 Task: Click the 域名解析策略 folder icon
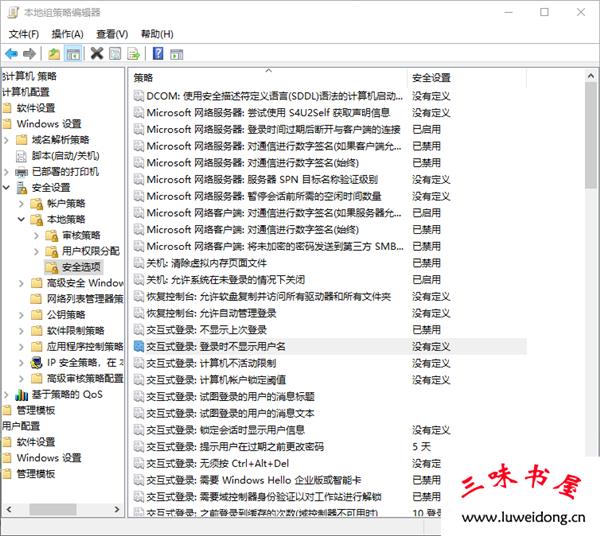click(21, 140)
